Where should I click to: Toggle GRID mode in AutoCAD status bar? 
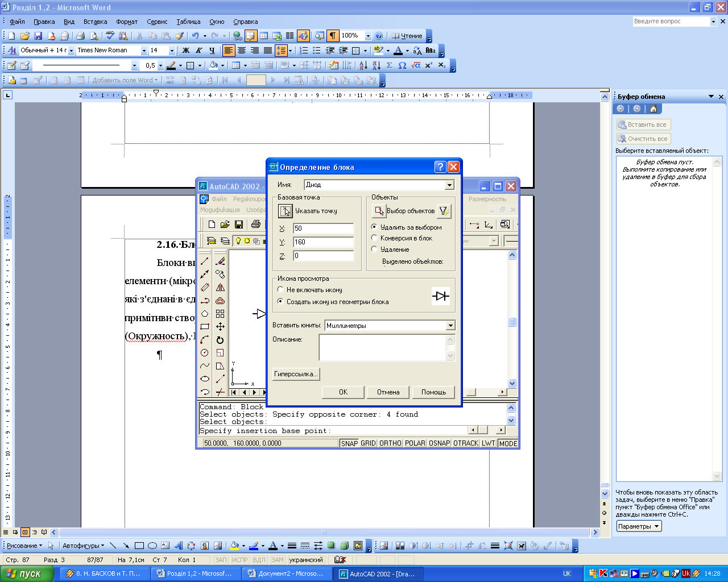368,443
